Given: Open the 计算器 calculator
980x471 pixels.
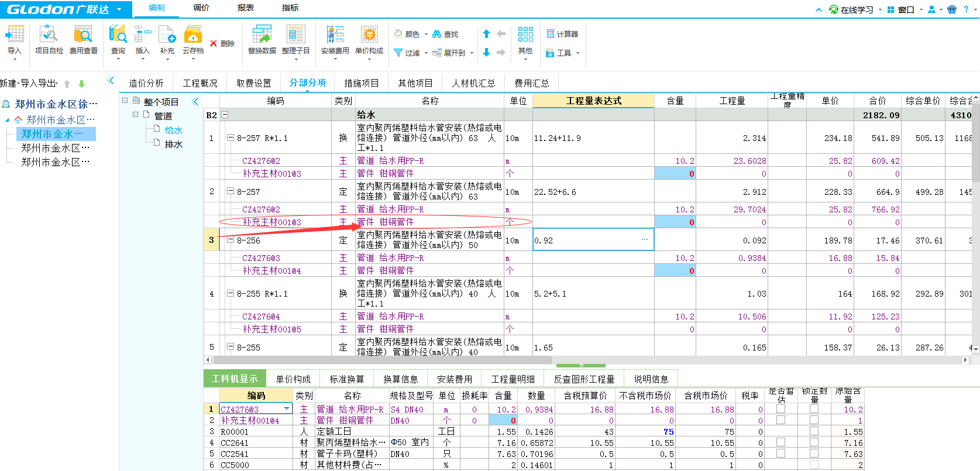Looking at the screenshot, I should (562, 34).
